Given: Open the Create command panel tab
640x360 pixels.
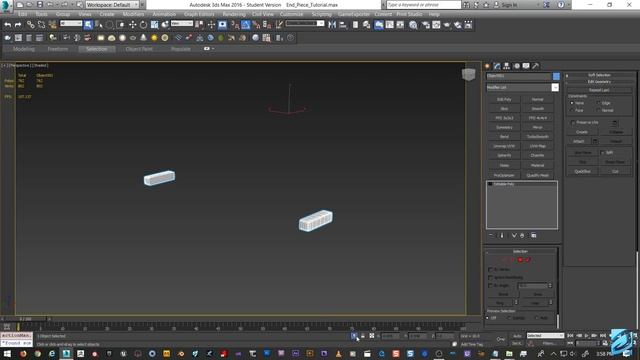Looking at the screenshot, I should click(487, 66).
